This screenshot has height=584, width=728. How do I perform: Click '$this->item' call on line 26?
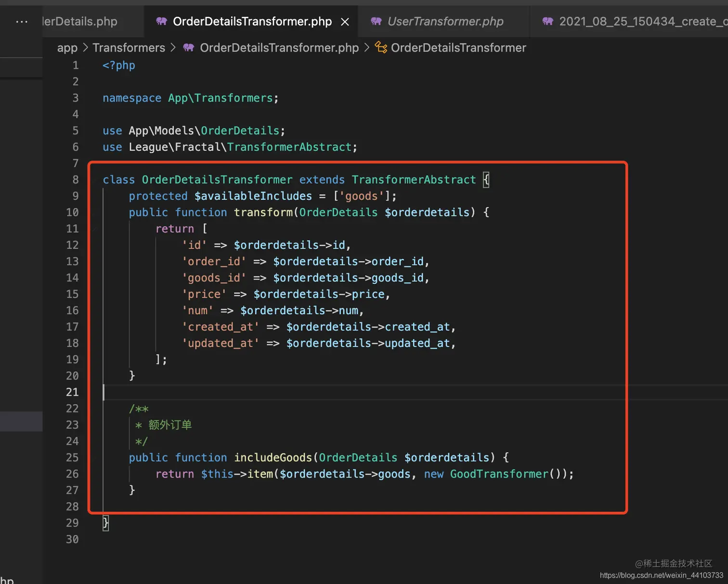click(237, 474)
